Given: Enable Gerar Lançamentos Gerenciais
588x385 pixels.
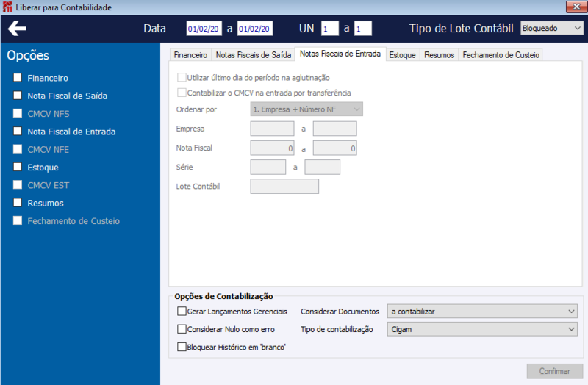Looking at the screenshot, I should [182, 311].
